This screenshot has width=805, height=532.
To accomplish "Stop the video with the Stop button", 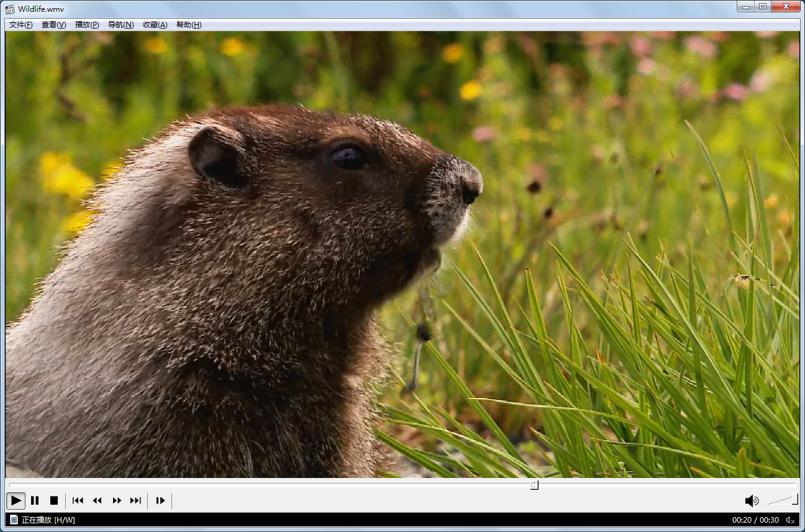I will (54, 500).
